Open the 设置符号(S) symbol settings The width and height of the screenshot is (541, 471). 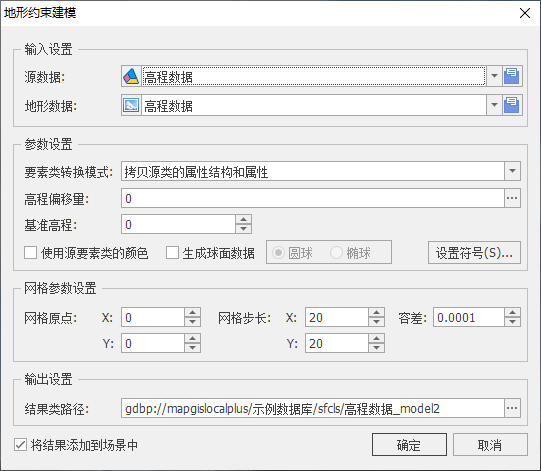(x=474, y=253)
